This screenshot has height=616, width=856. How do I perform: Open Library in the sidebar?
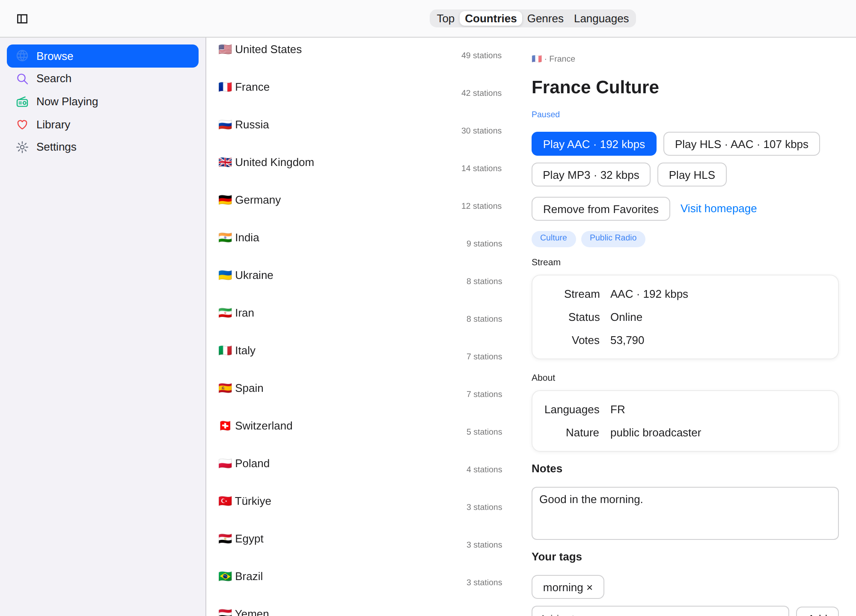coord(103,124)
